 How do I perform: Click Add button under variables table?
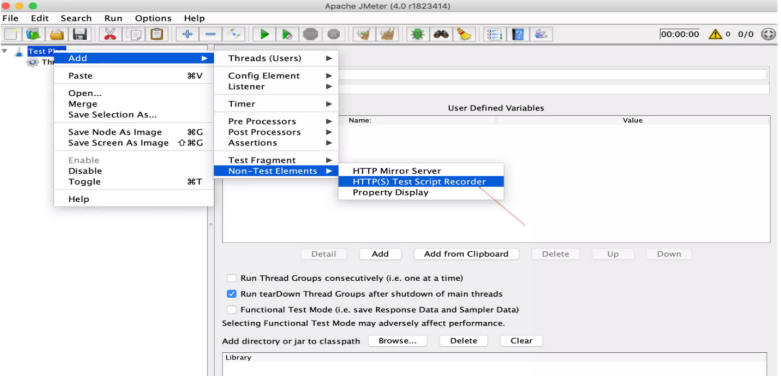[380, 254]
